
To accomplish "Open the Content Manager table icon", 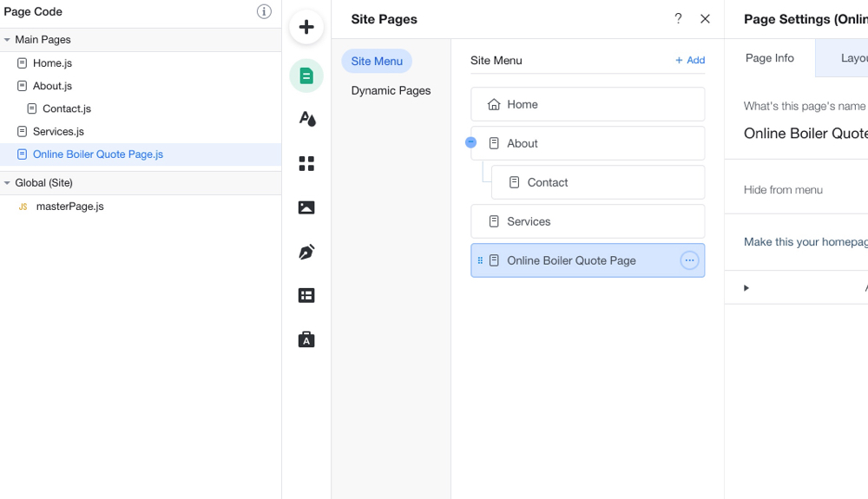I will coord(306,295).
